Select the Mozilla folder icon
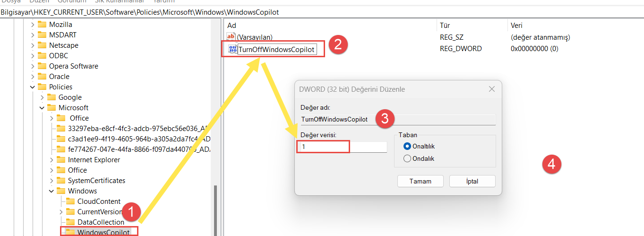 tap(42, 25)
